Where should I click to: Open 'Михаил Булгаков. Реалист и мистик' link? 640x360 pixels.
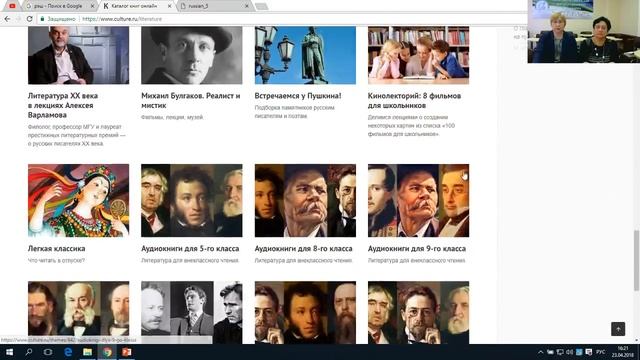click(x=191, y=100)
